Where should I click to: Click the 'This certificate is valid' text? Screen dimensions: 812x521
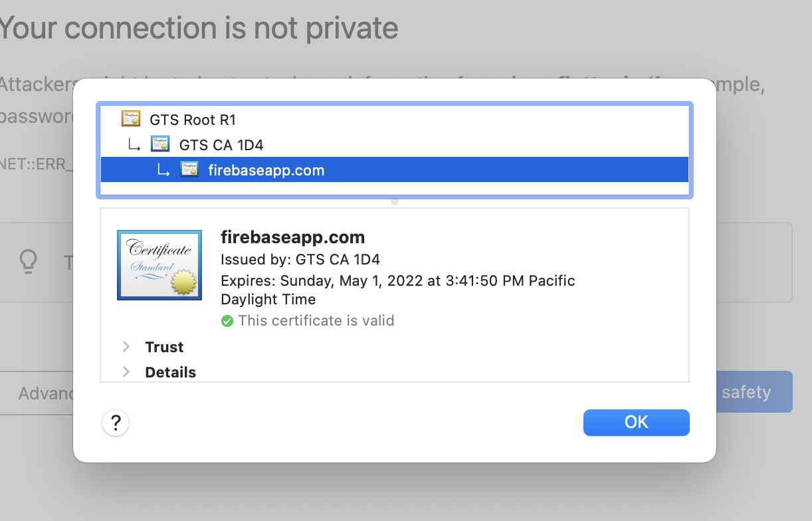coord(316,320)
